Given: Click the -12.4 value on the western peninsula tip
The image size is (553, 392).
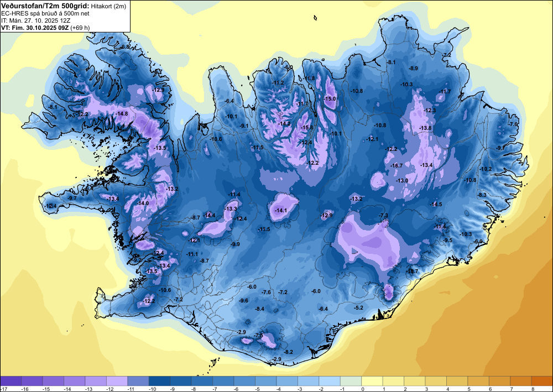Looking at the screenshot, I should coord(51,206).
